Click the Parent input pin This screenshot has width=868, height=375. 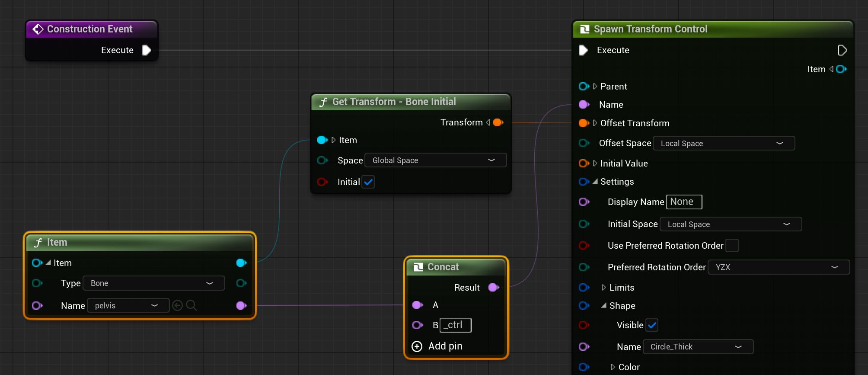[584, 87]
